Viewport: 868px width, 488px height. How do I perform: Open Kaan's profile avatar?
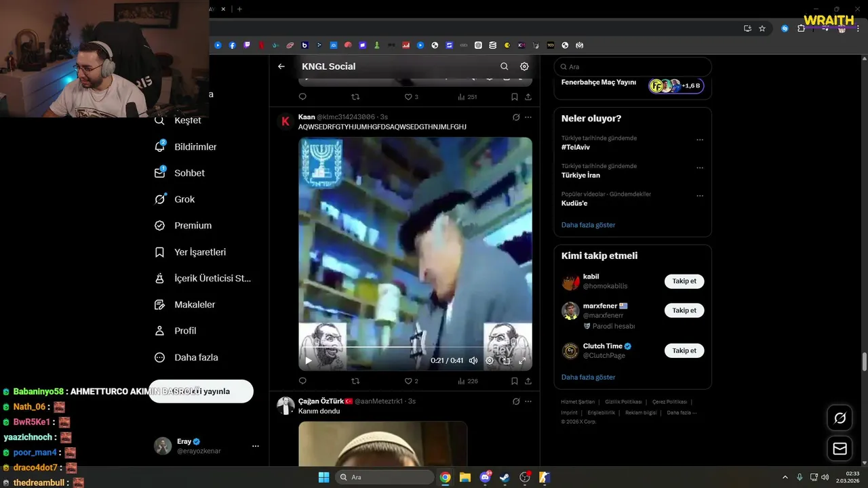coord(285,122)
